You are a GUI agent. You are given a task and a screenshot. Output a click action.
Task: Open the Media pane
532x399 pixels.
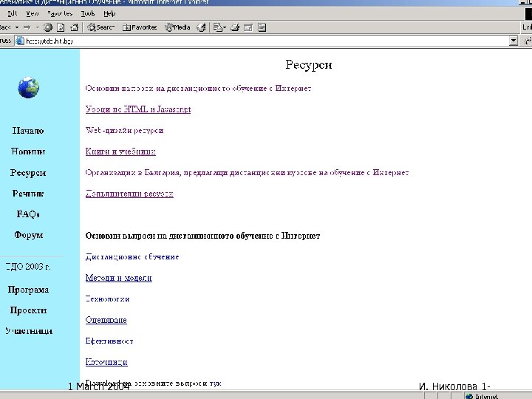point(177,27)
